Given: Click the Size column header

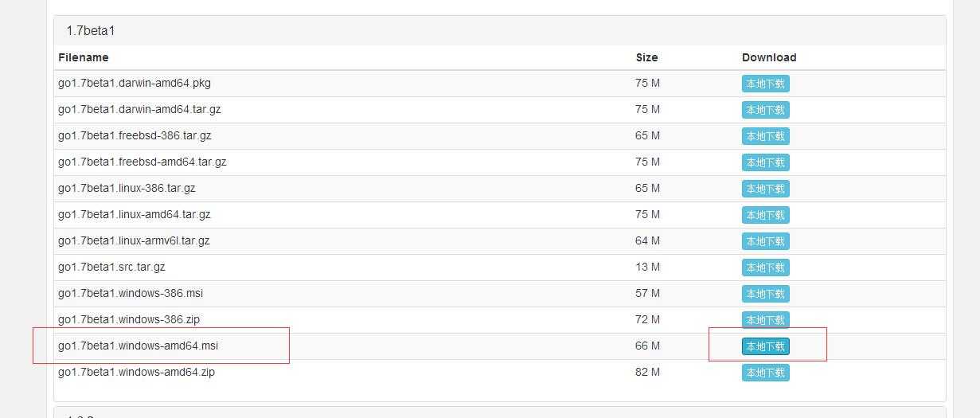Looking at the screenshot, I should [646, 57].
